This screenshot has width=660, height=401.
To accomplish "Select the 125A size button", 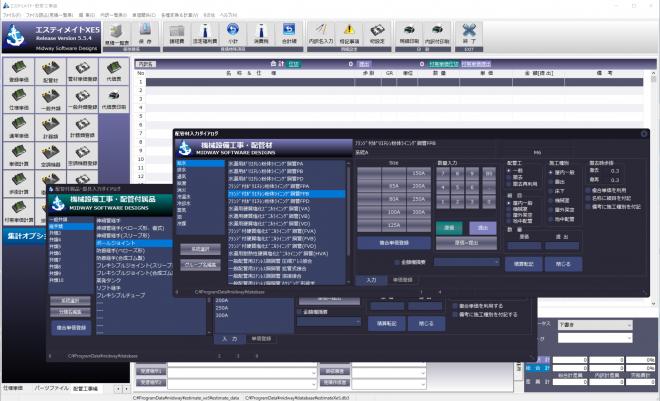I will [394, 225].
